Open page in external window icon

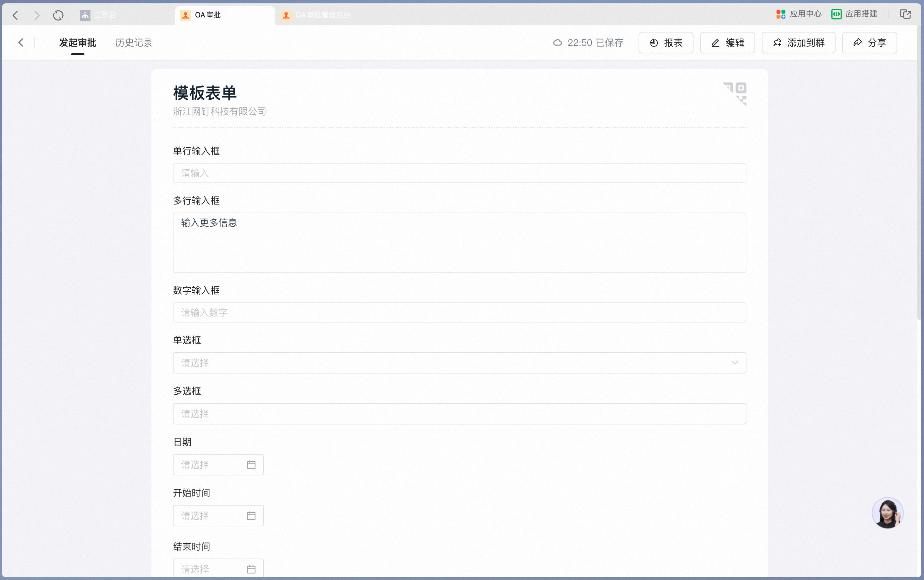tap(905, 14)
